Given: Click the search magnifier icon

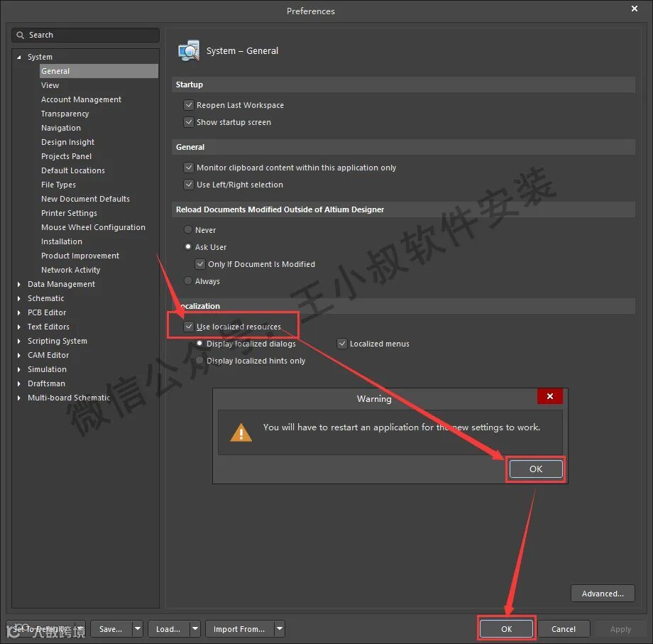Looking at the screenshot, I should click(20, 35).
